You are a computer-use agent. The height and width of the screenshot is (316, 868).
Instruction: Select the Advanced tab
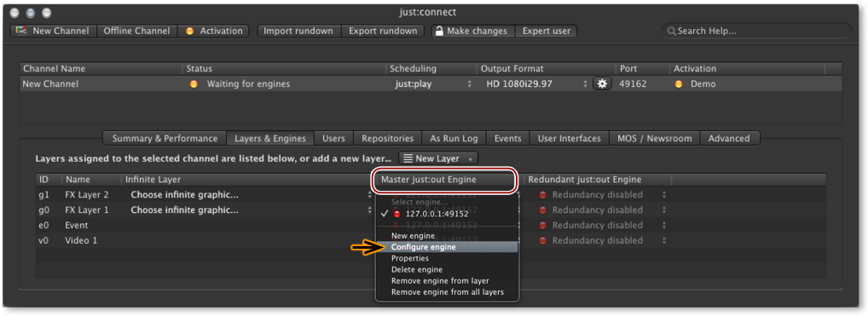click(x=729, y=138)
